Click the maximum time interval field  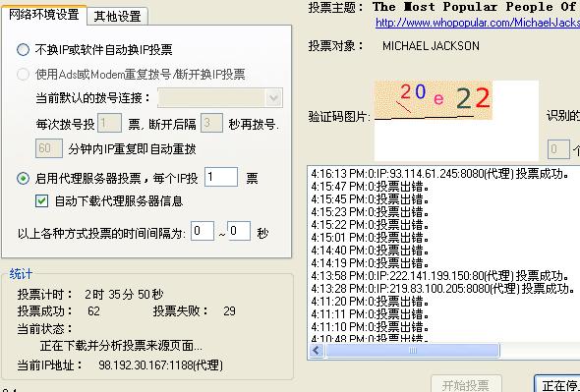239,231
